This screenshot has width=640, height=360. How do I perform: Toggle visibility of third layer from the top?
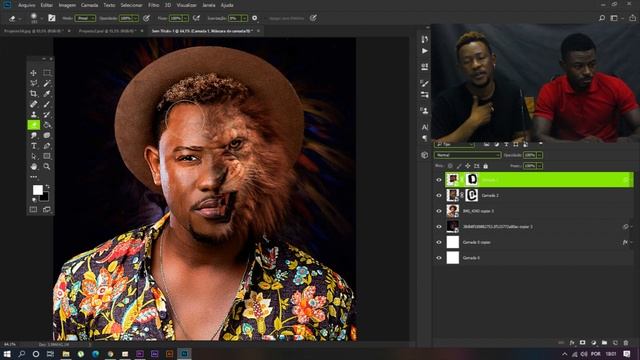point(439,211)
